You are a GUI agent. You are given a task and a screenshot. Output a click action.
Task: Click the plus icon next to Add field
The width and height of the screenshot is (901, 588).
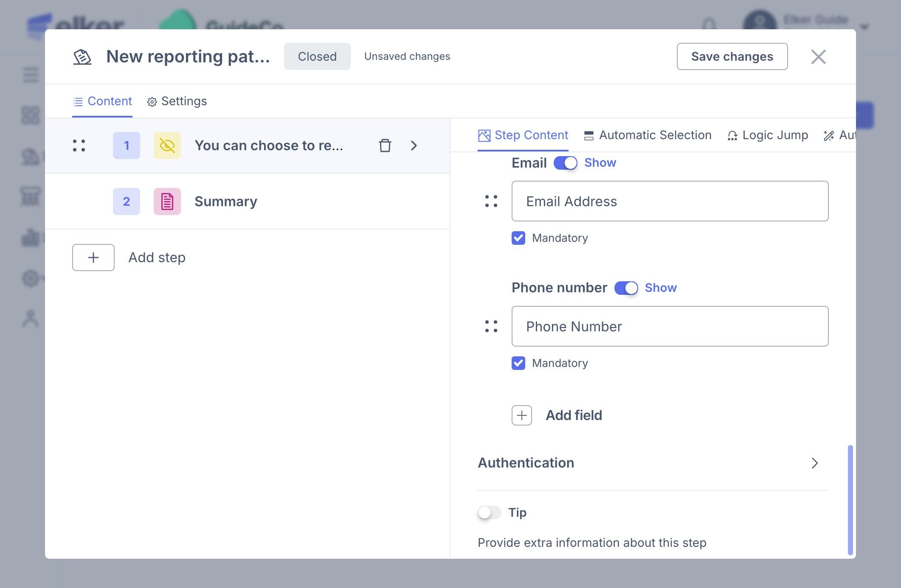point(521,415)
